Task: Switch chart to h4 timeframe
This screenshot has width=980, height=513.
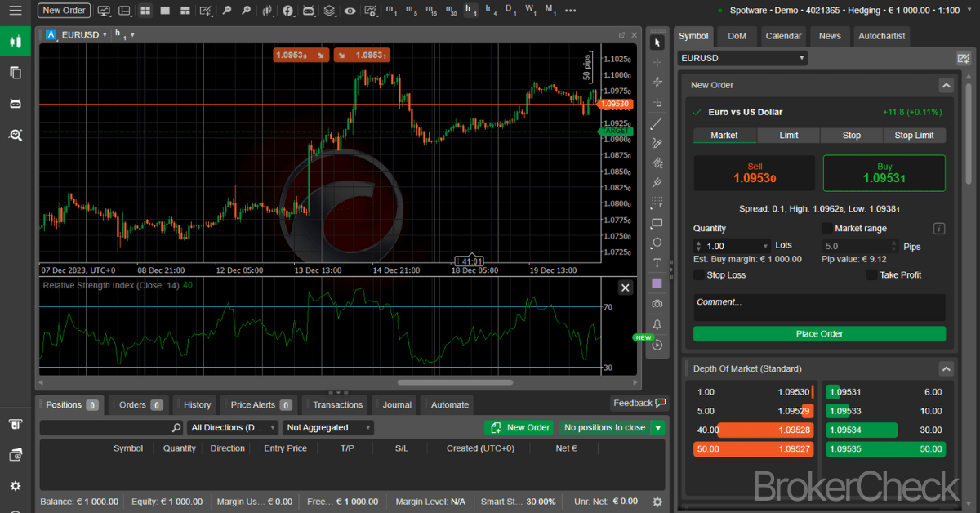Action: 490,11
